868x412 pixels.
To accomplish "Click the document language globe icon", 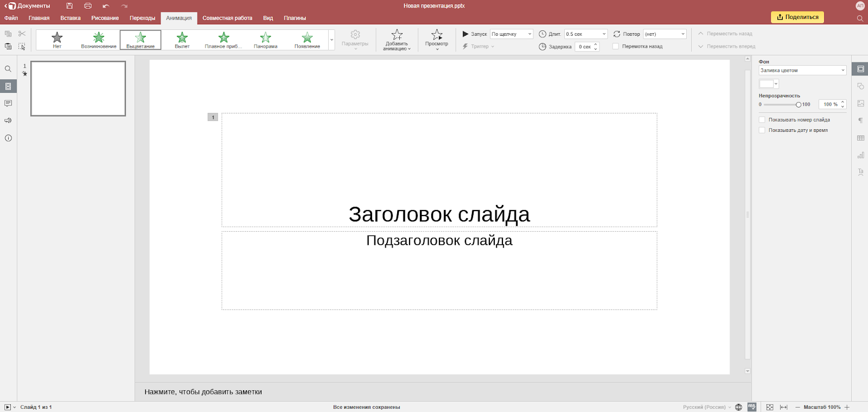I will [x=738, y=407].
